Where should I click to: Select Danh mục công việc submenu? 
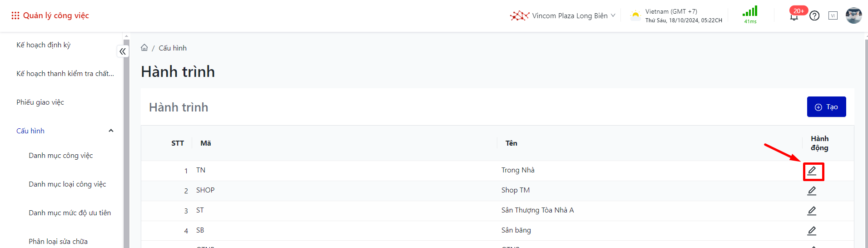pyautogui.click(x=61, y=156)
